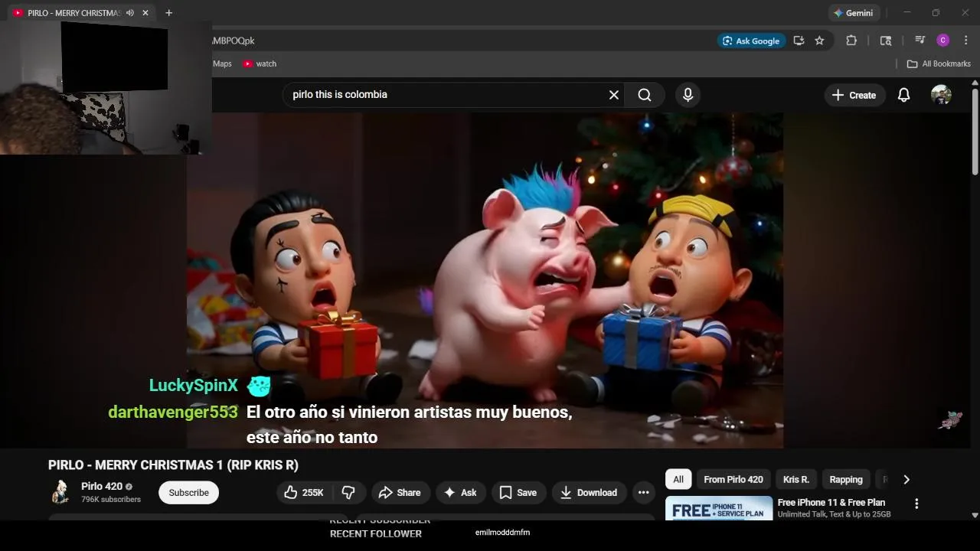Open Chrome extensions puzzle icon
The height and width of the screenshot is (551, 980).
pyautogui.click(x=851, y=41)
